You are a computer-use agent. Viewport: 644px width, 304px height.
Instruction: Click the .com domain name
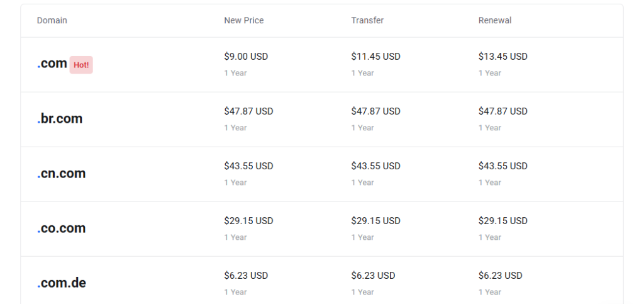point(52,64)
